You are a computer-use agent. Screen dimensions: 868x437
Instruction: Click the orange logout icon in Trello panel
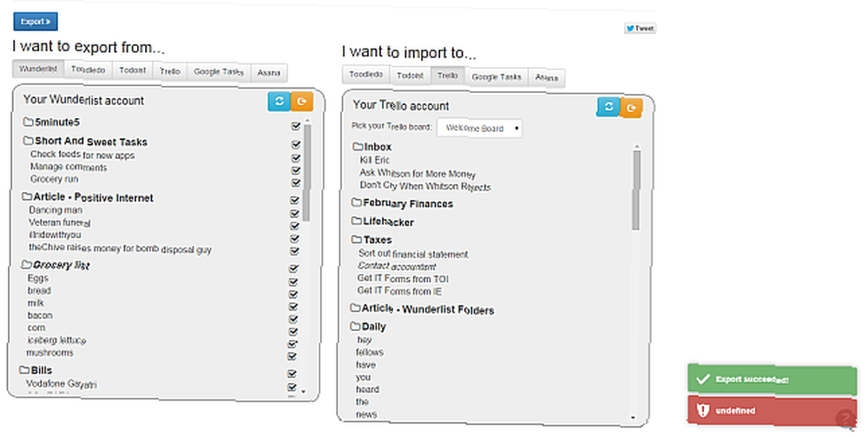[631, 108]
